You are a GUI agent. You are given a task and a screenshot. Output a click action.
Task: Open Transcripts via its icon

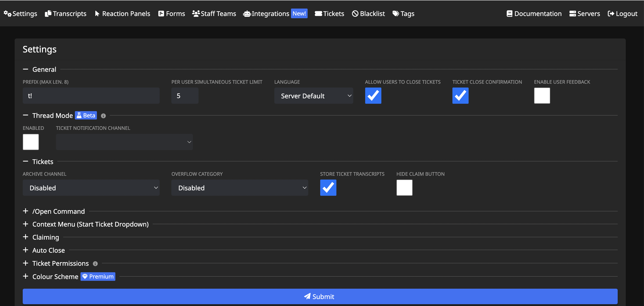[47, 13]
